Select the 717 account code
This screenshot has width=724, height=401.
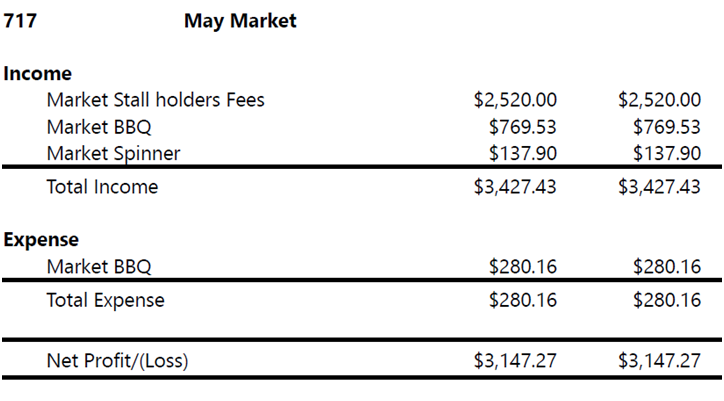pos(20,21)
